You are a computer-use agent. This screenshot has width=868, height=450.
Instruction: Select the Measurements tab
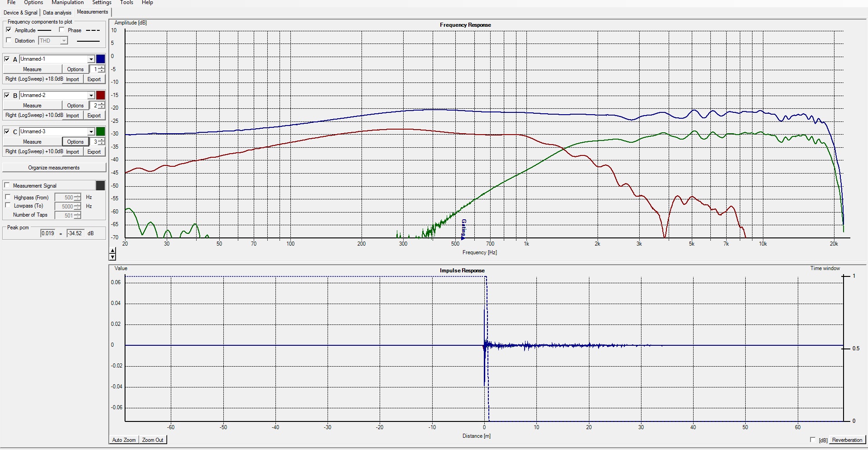click(x=92, y=12)
